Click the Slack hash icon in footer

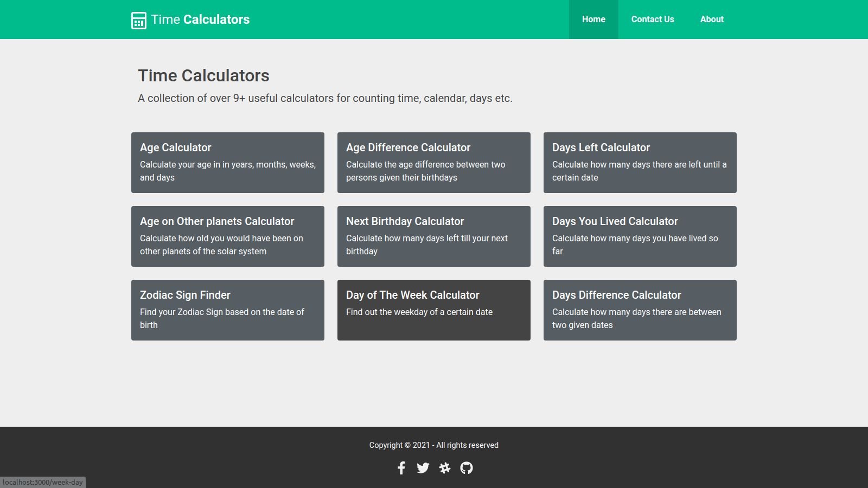(445, 468)
